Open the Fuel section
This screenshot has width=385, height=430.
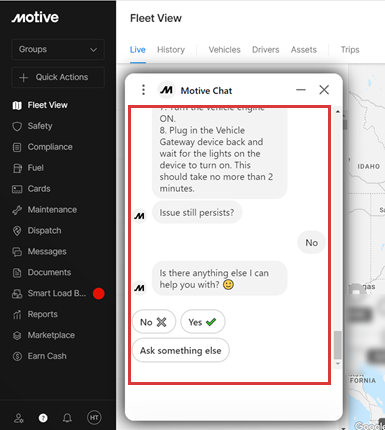coord(36,168)
